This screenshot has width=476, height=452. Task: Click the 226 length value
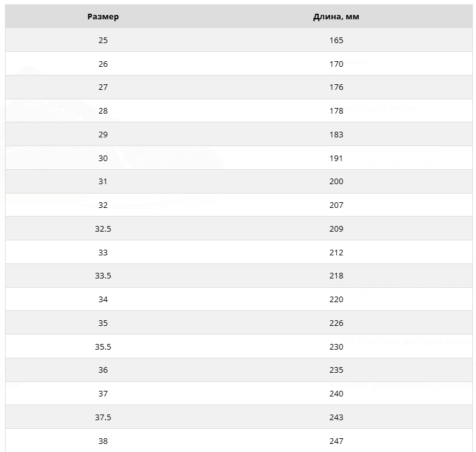tap(336, 323)
